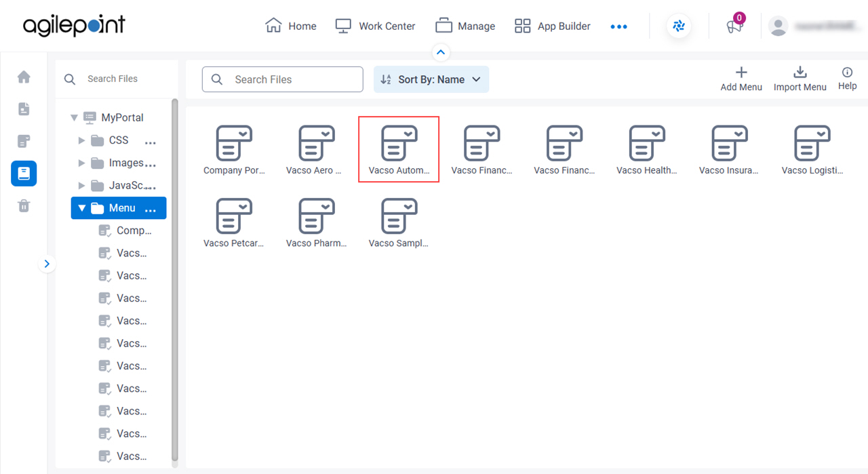The width and height of the screenshot is (868, 474).
Task: Click Add Menu
Action: click(741, 79)
